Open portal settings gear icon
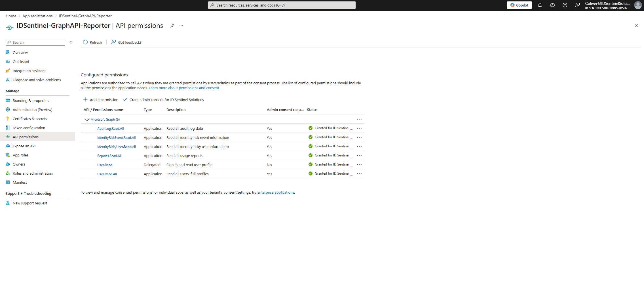Screen dimensions: 644x295 pyautogui.click(x=552, y=5)
